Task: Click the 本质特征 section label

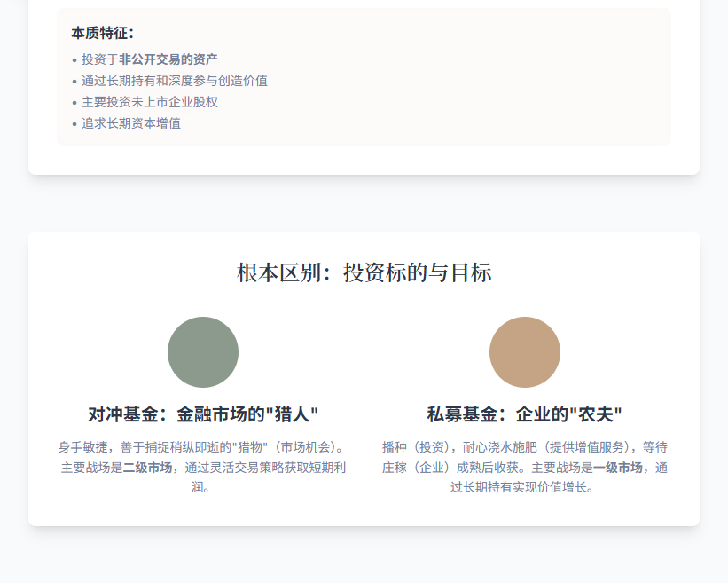Action: (x=103, y=33)
